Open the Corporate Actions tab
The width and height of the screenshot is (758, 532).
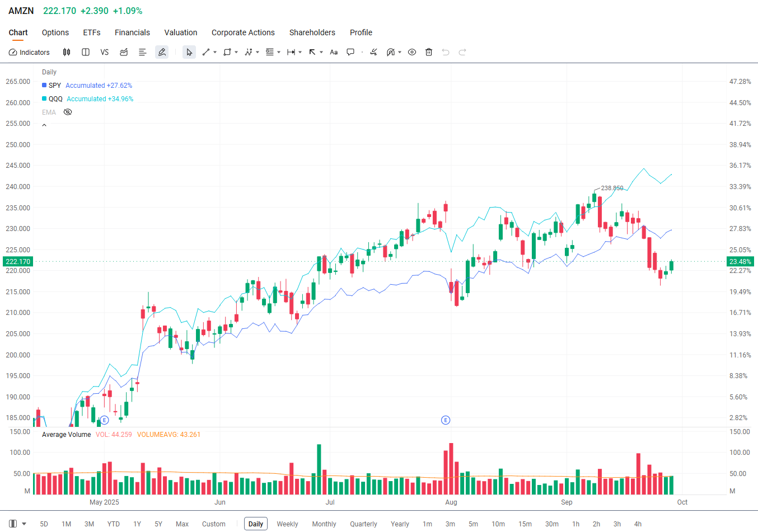(x=243, y=32)
